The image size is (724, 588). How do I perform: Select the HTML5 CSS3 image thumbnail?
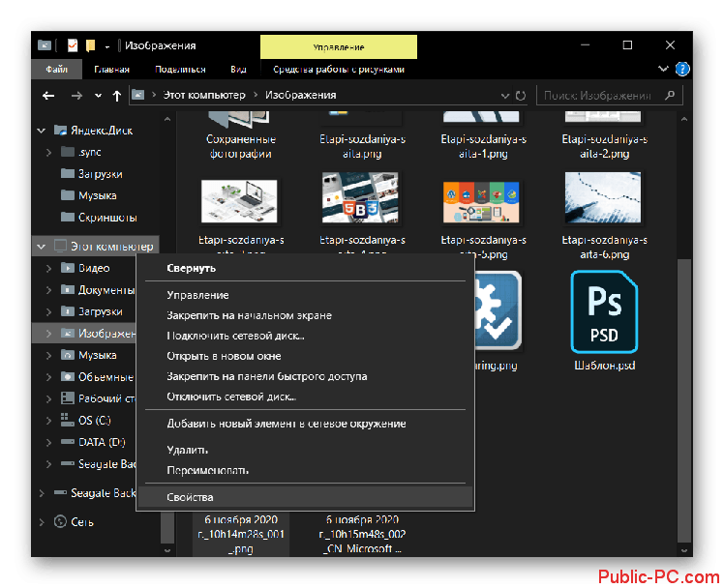click(361, 198)
